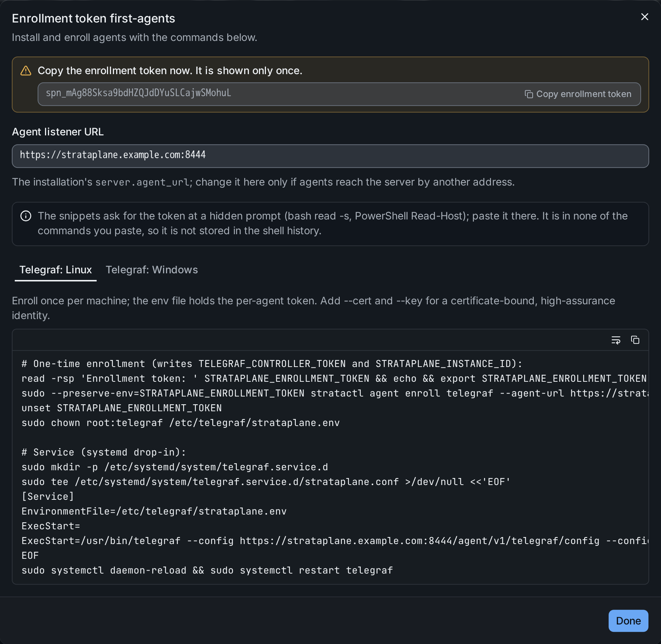Image resolution: width=661 pixels, height=644 pixels.
Task: Click the '# Service (systemd drop-in):' comment
Action: 104,452
